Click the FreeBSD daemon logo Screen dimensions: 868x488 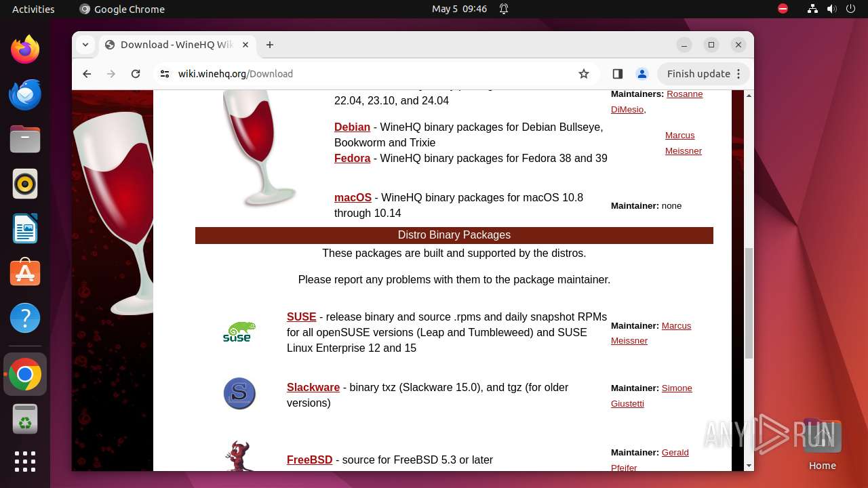tap(239, 455)
